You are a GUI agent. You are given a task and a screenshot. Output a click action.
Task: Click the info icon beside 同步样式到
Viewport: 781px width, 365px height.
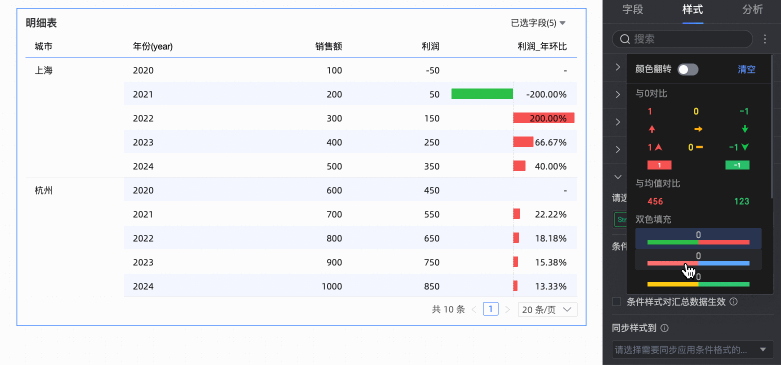pyautogui.click(x=664, y=328)
